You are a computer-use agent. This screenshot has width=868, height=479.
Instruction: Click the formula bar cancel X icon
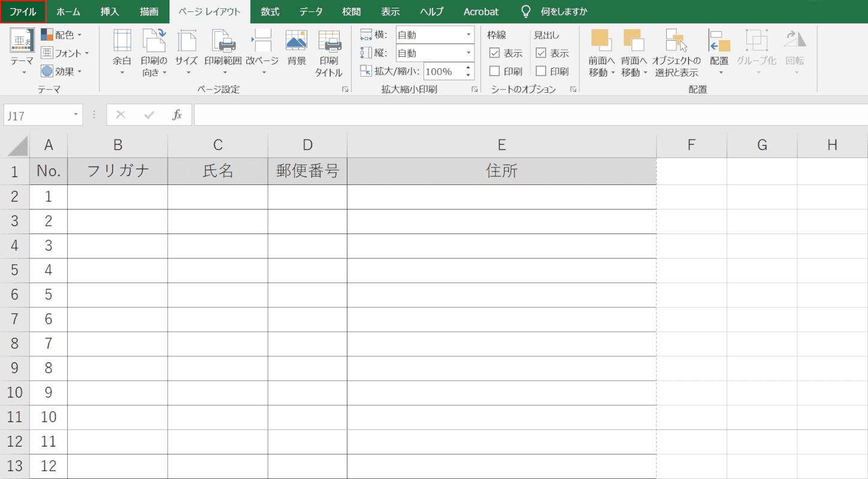121,115
